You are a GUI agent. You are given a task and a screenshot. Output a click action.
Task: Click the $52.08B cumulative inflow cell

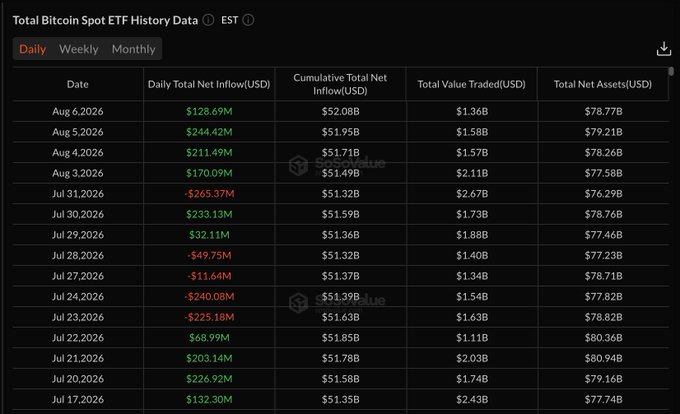tap(340, 111)
